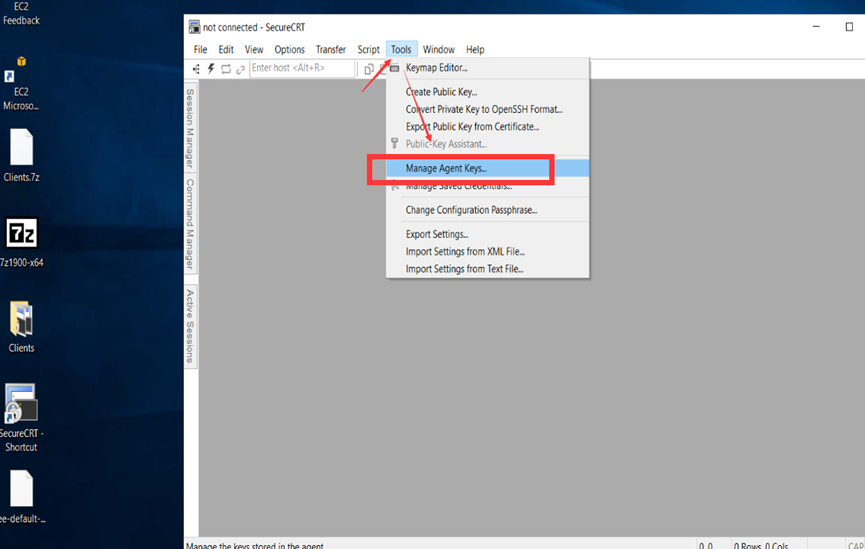Click the Enter host input field
This screenshot has width=865, height=549.
[x=301, y=68]
